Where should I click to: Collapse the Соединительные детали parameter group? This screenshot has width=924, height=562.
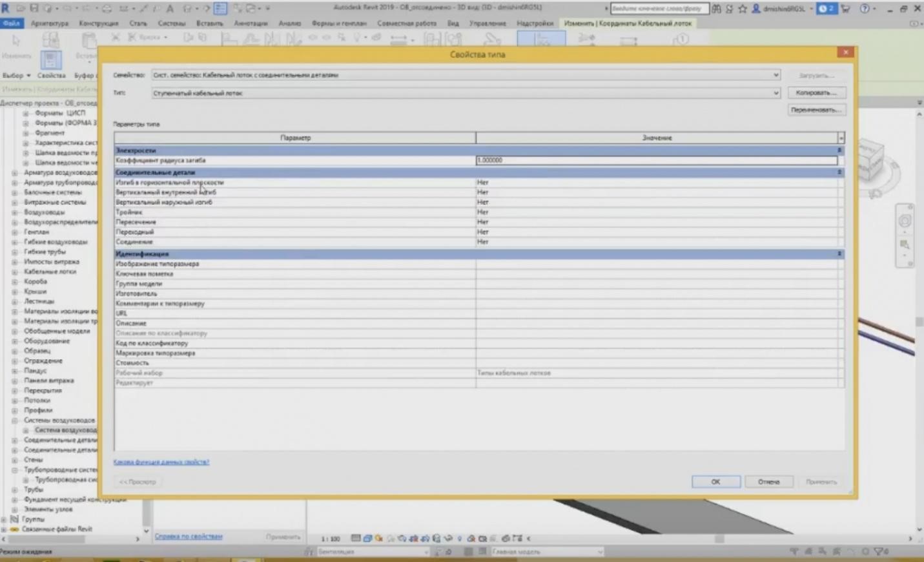click(839, 172)
